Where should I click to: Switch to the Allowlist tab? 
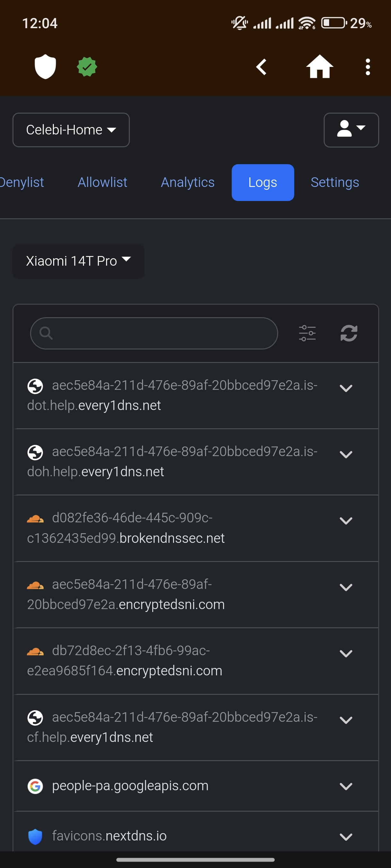coord(103,182)
